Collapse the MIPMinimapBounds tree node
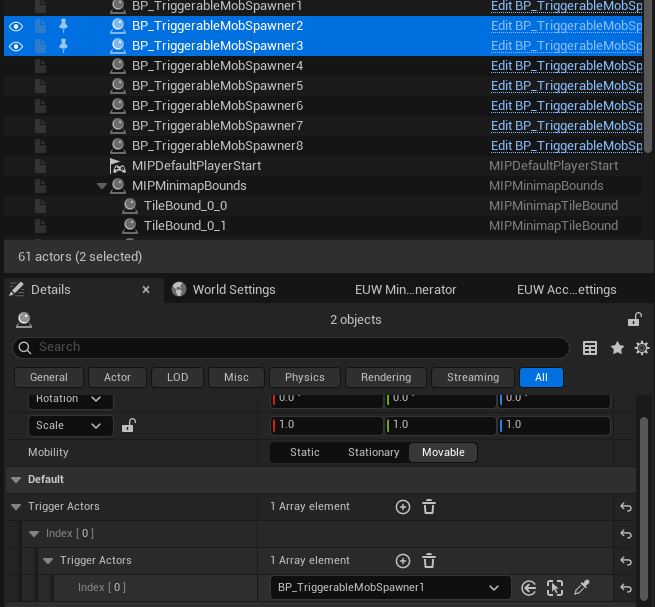The height and width of the screenshot is (607, 655). click(x=102, y=186)
